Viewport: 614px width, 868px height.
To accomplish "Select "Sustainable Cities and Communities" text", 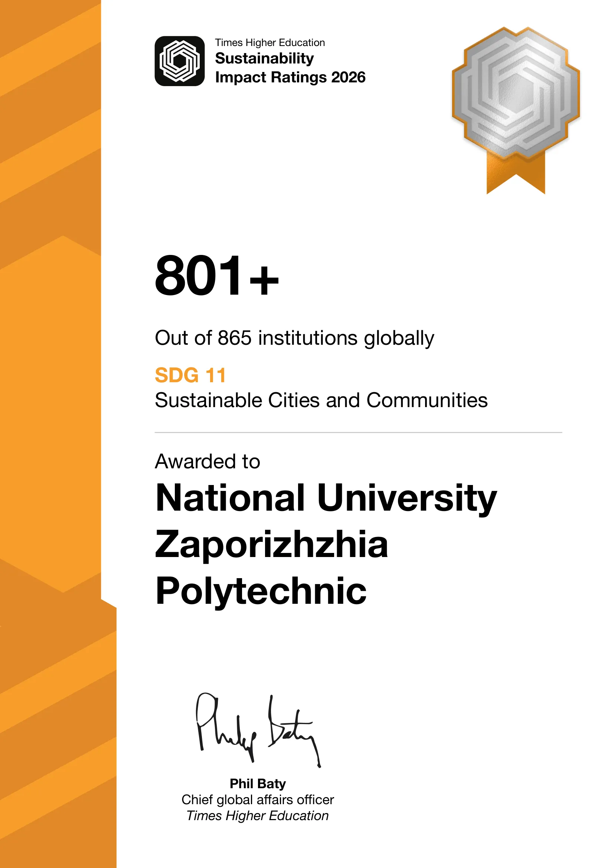I will pyautogui.click(x=321, y=400).
